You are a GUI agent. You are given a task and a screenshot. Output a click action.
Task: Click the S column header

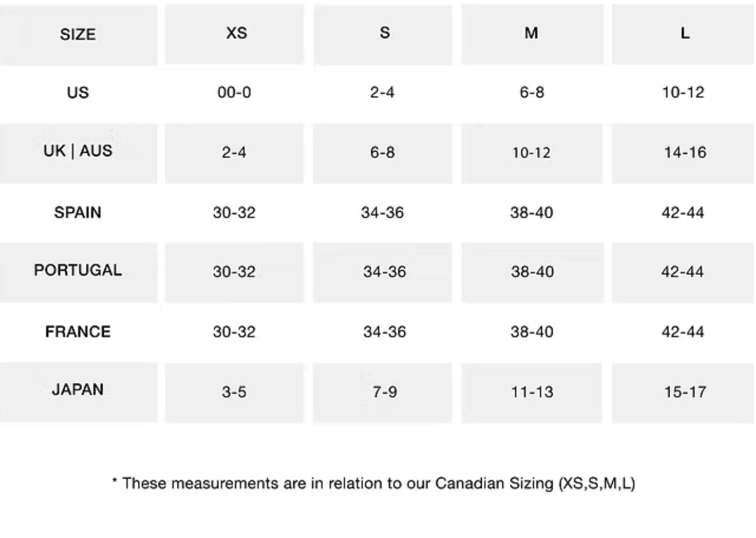(x=384, y=33)
